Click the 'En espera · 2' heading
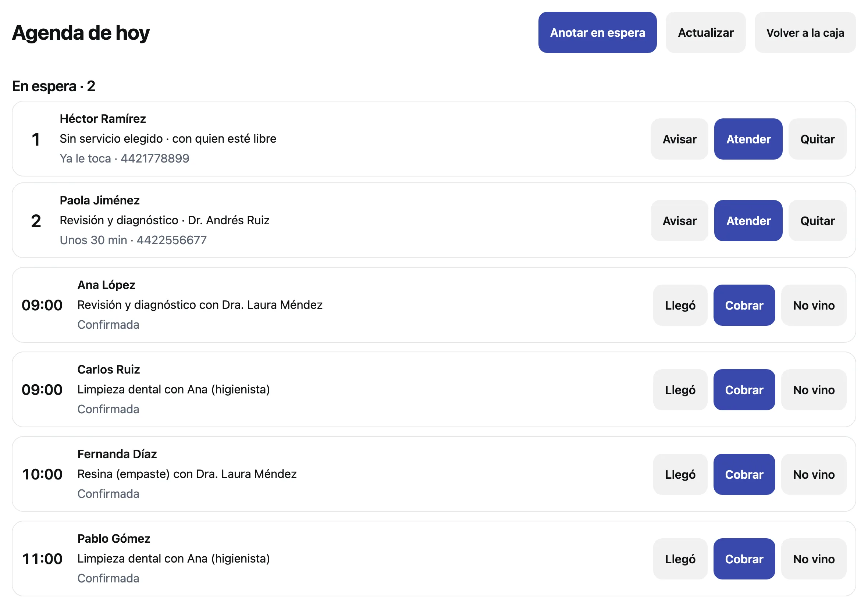Screen dimensions: 868x603 [x=53, y=86]
